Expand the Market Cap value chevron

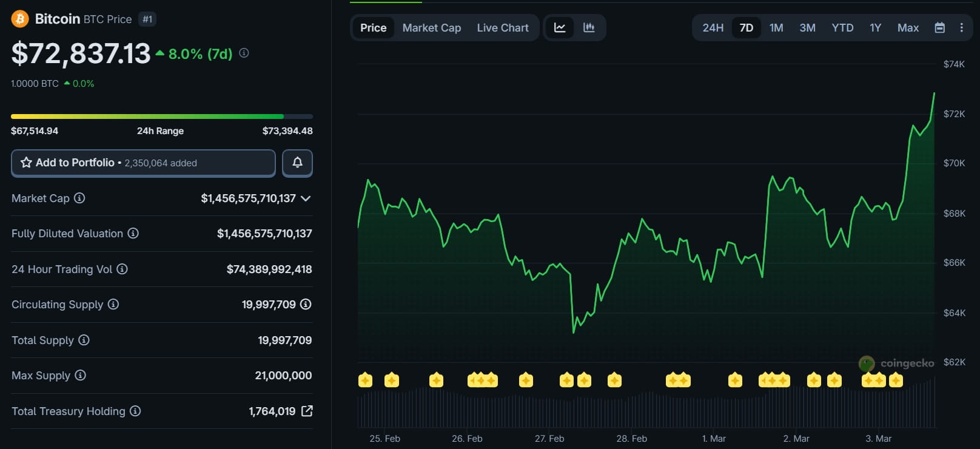[x=306, y=198]
